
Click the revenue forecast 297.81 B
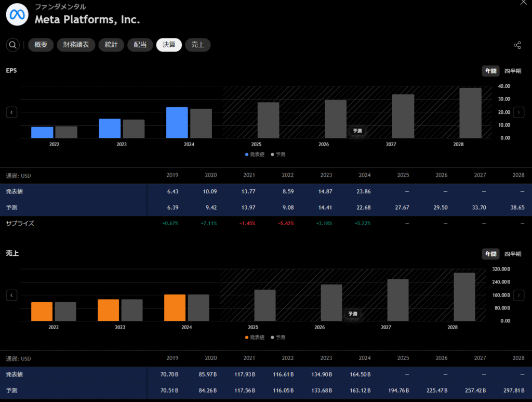[514, 391]
